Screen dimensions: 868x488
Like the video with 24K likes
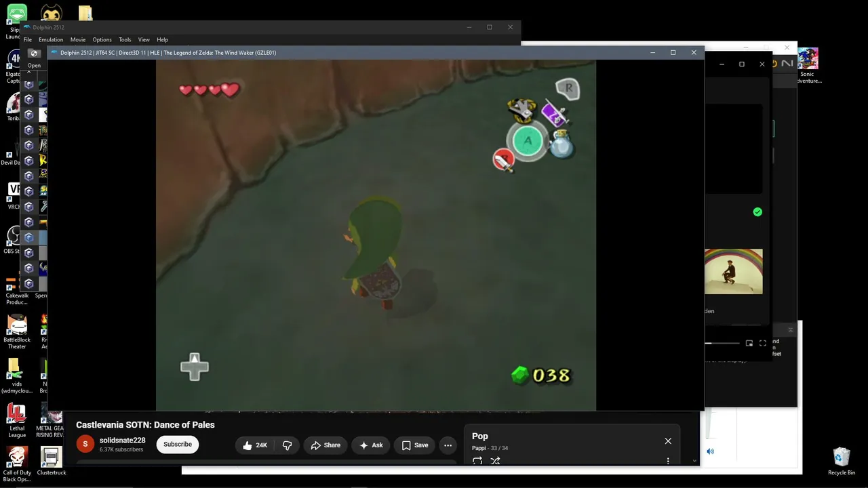[x=255, y=445]
